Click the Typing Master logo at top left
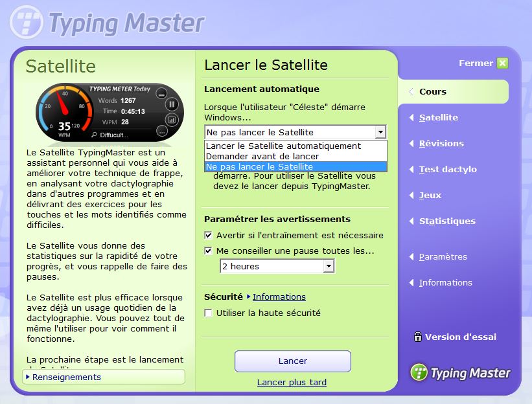 coord(107,23)
